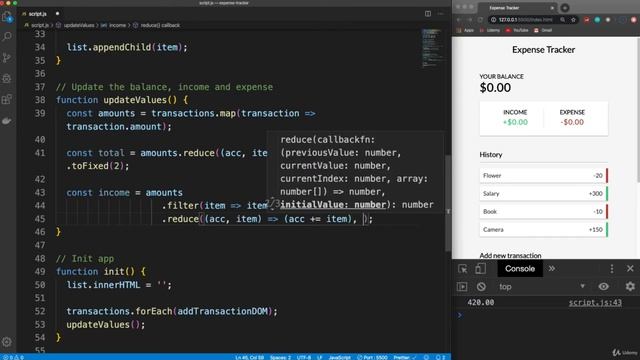Click Live Server Port: 5500

372,357
